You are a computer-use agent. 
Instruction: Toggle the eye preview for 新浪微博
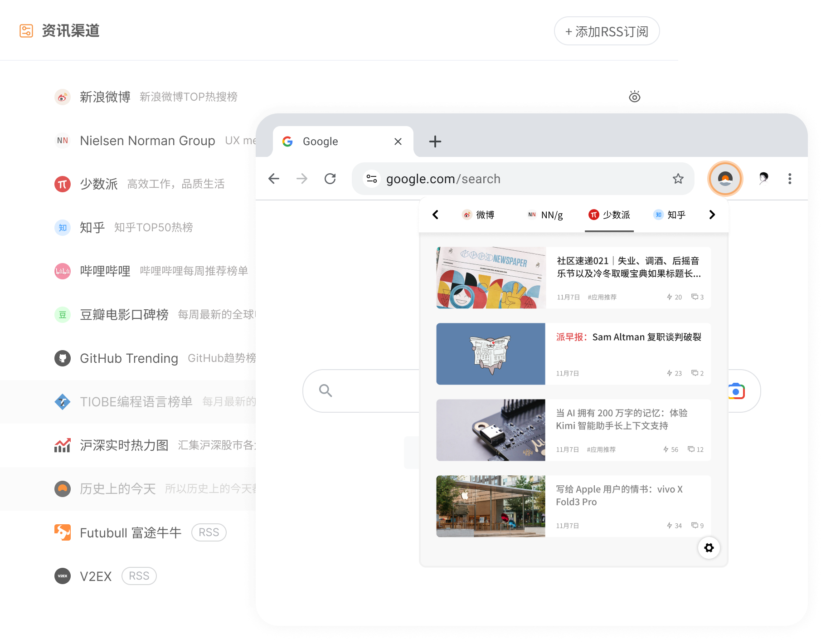[635, 97]
